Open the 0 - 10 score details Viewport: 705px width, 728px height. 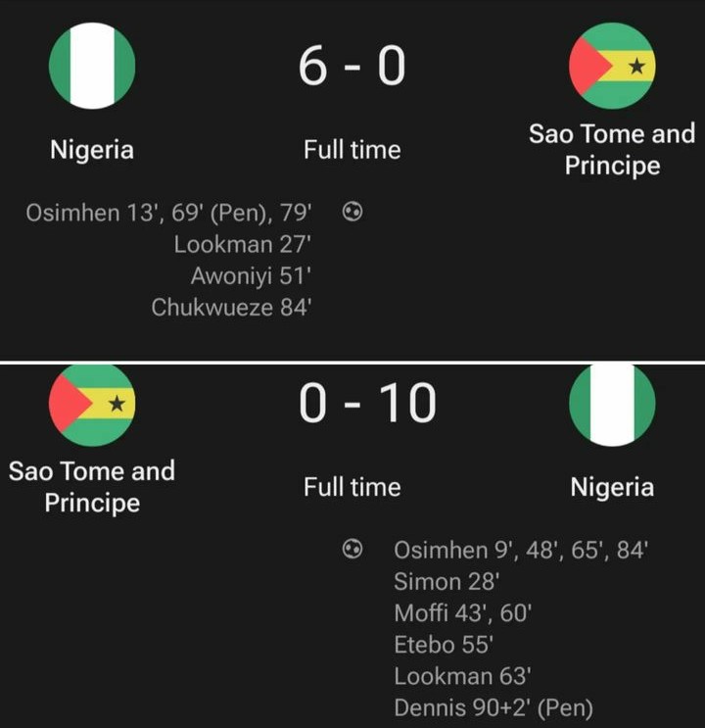click(367, 404)
